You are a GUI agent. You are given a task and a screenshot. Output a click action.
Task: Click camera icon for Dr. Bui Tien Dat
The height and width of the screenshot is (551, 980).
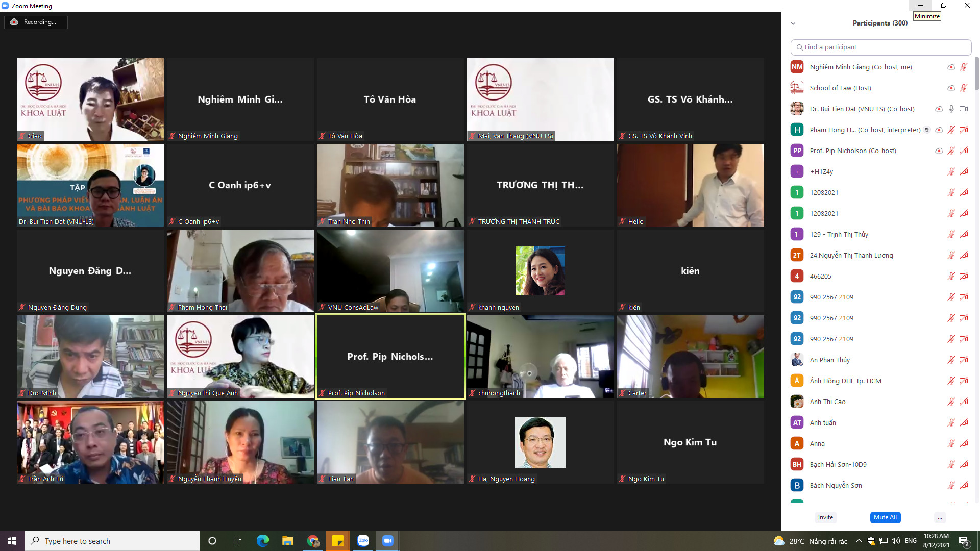pos(964,109)
